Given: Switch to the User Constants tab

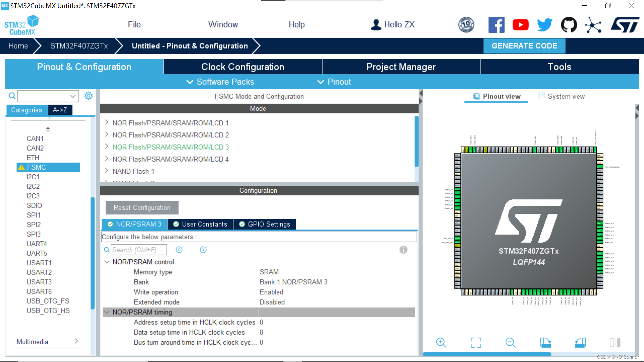Looking at the screenshot, I should (200, 224).
